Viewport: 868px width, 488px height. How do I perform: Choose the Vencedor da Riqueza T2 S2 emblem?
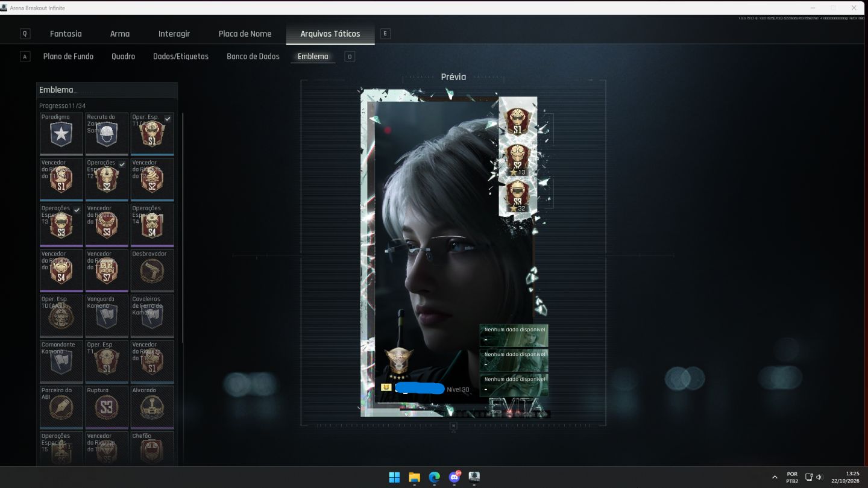click(x=153, y=180)
